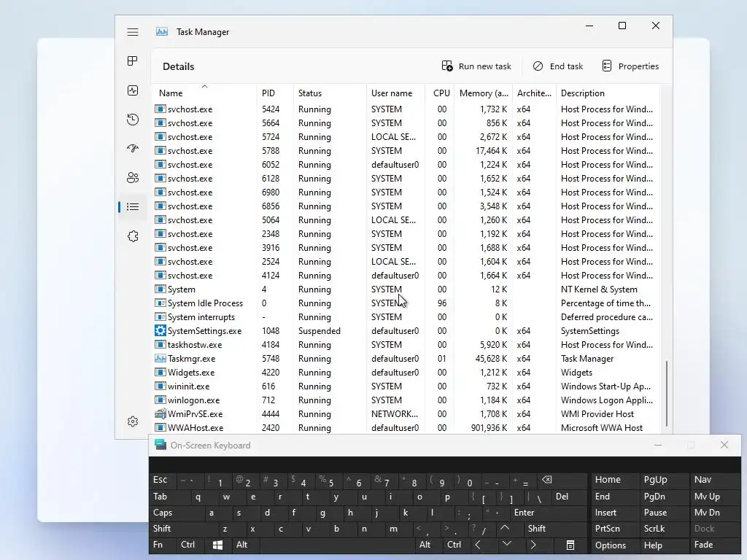Select the Widgets.exe process row

(406, 373)
